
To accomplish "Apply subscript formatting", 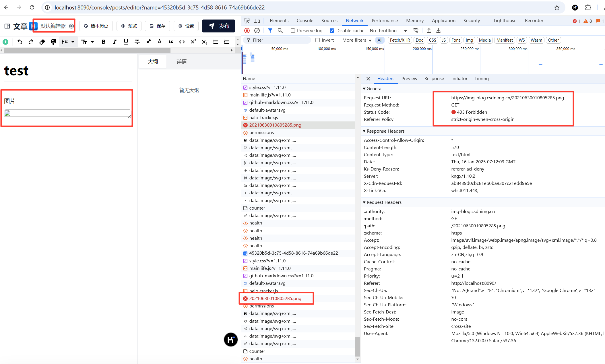I will point(204,42).
